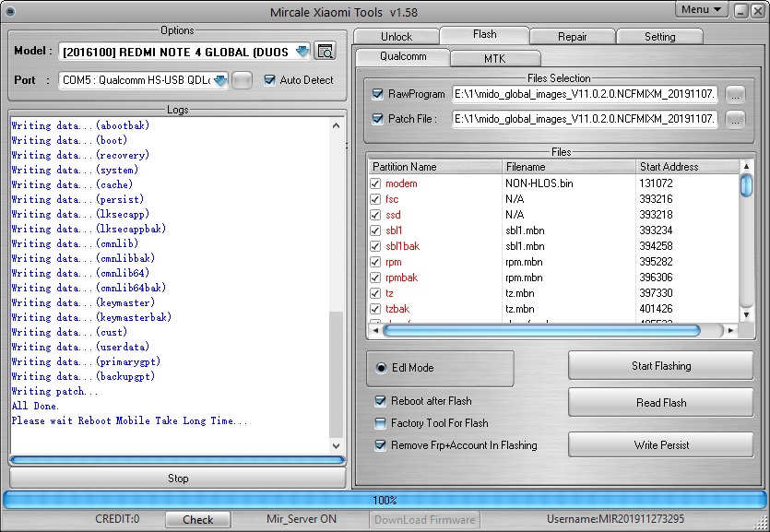The width and height of the screenshot is (770, 532).
Task: Uncheck the sbl1 partition checkbox
Action: (x=375, y=231)
